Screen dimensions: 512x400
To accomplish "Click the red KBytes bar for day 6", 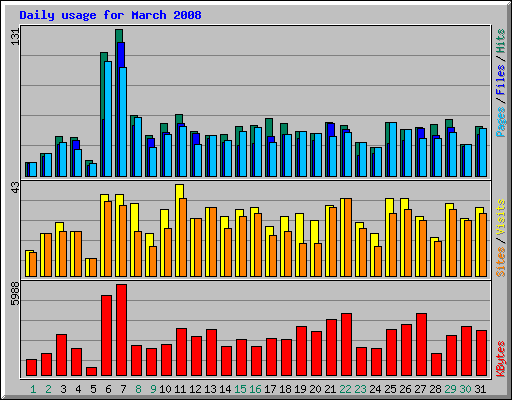I will [x=106, y=335].
